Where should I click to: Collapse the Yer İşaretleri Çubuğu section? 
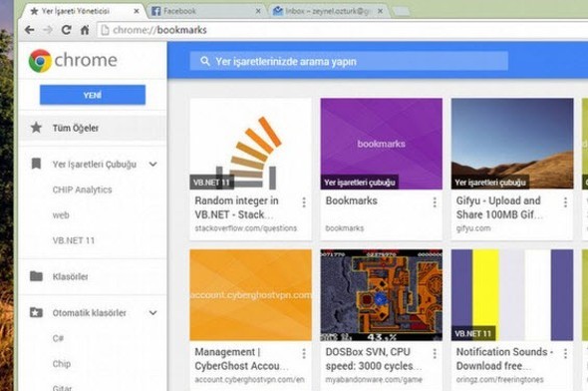pyautogui.click(x=153, y=164)
